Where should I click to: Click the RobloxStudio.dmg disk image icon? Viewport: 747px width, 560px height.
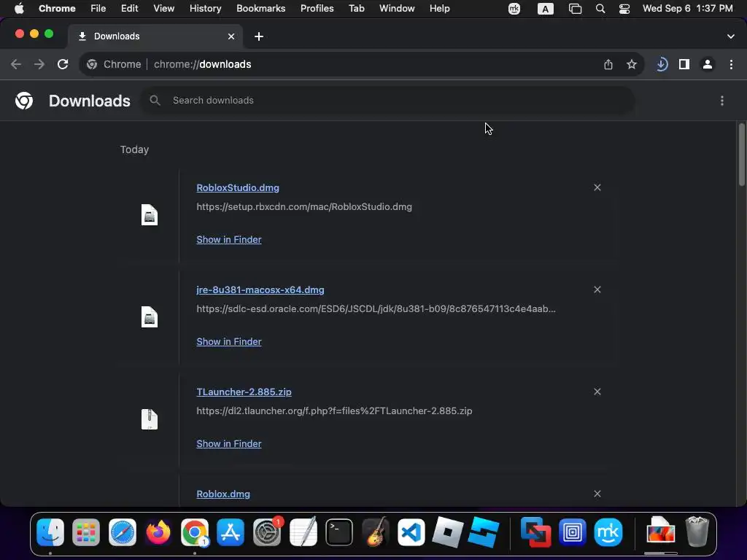(150, 215)
